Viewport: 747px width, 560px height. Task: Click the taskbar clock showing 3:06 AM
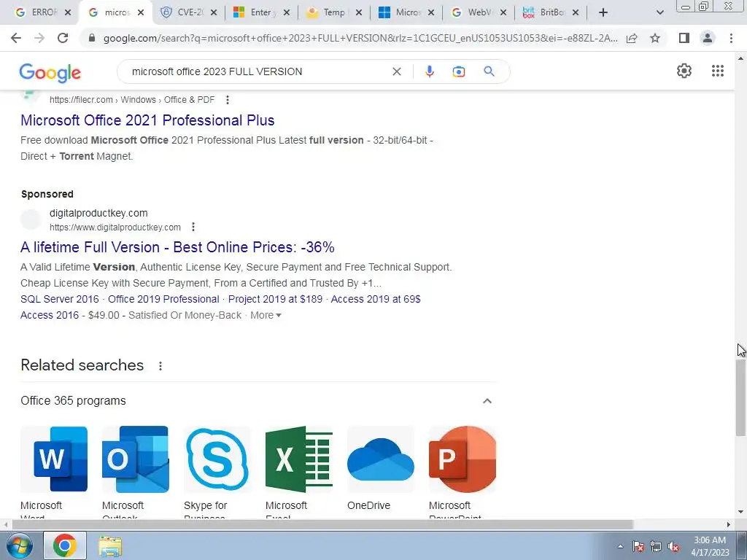pos(710,546)
